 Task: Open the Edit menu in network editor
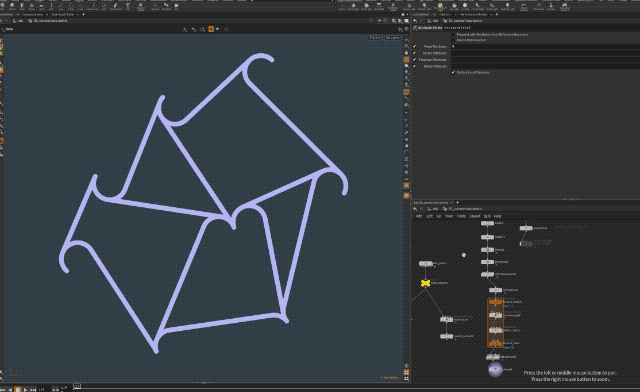430,216
